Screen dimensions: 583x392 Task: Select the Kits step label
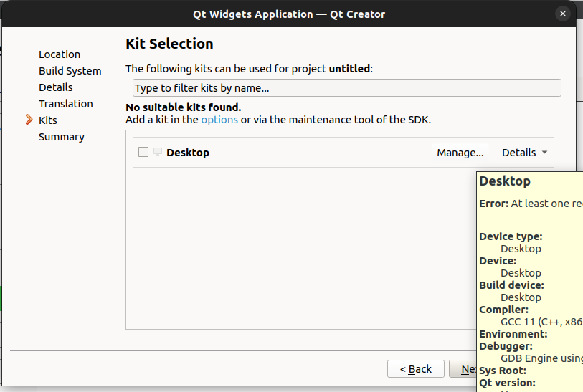pyautogui.click(x=48, y=120)
